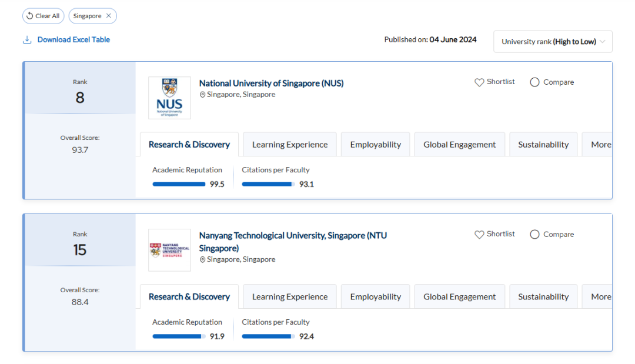The image size is (635, 364).
Task: Switch to NUS Sustainability tab
Action: [543, 144]
